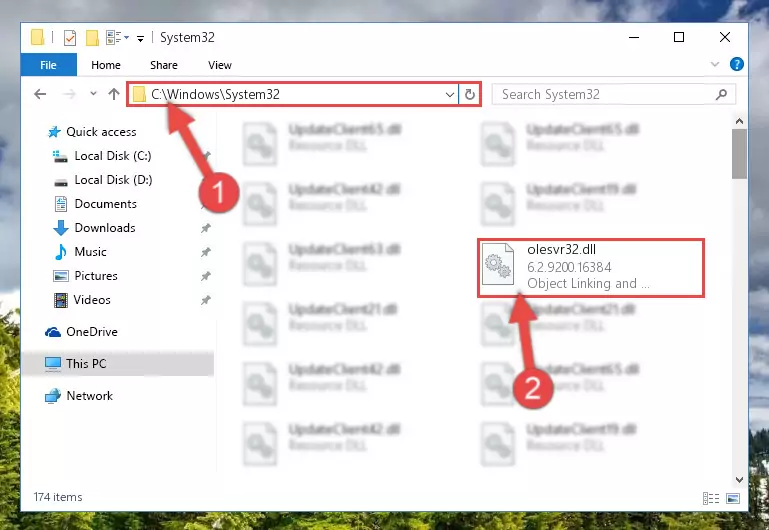
Task: Click the Network icon in sidebar
Action: 53,396
